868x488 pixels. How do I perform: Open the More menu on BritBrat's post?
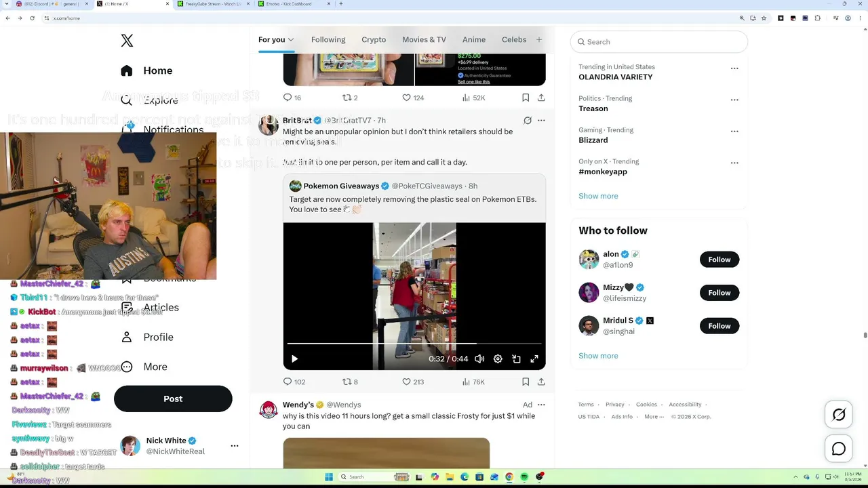click(541, 121)
